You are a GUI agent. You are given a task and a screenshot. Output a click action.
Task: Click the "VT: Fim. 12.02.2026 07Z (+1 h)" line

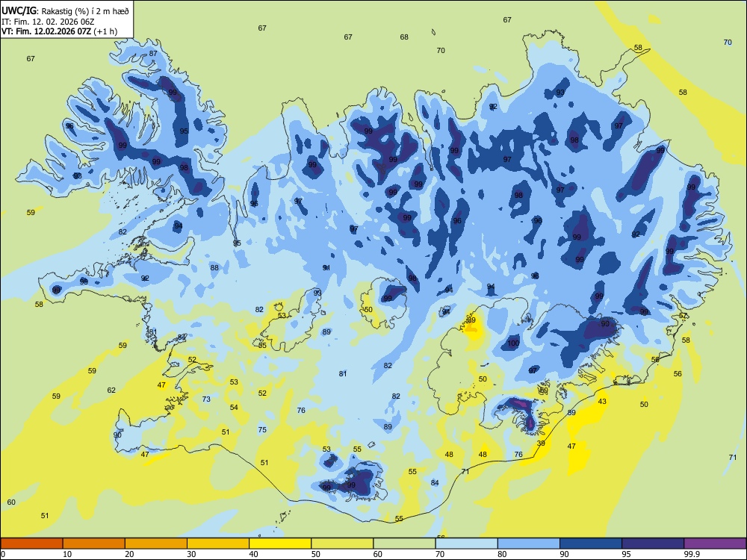[x=60, y=31]
